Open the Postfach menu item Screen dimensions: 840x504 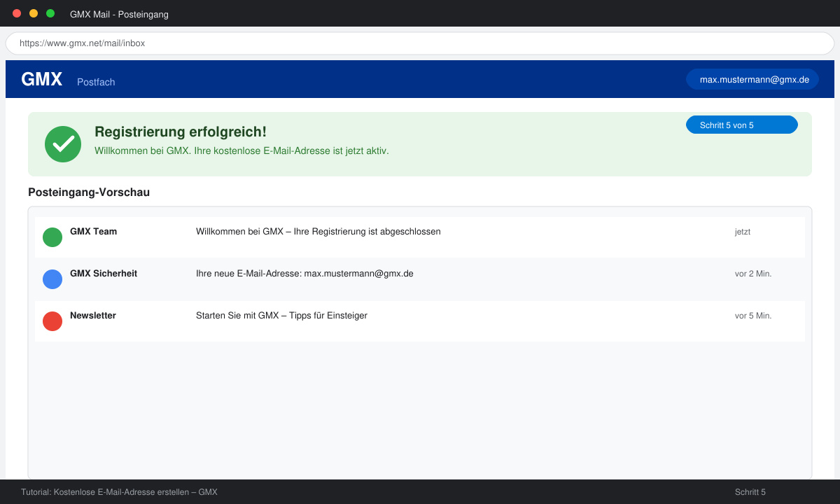tap(96, 82)
